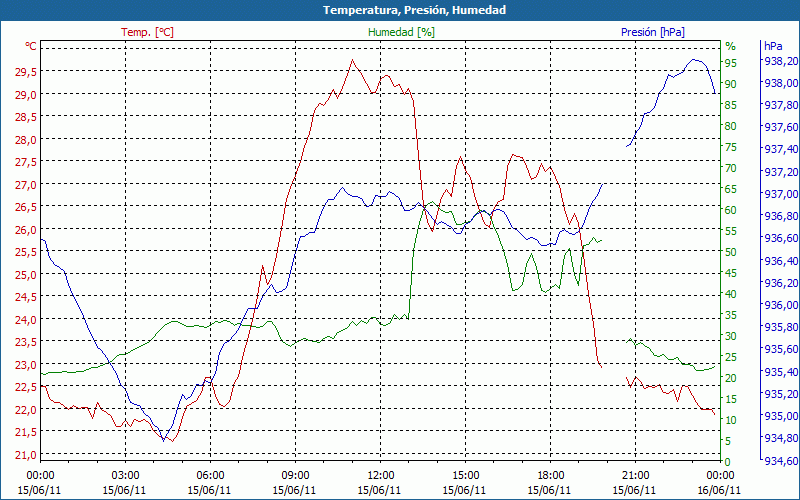Screen dimensions: 800x500
Task: Click the '50' humidity axis value
Action: [731, 252]
